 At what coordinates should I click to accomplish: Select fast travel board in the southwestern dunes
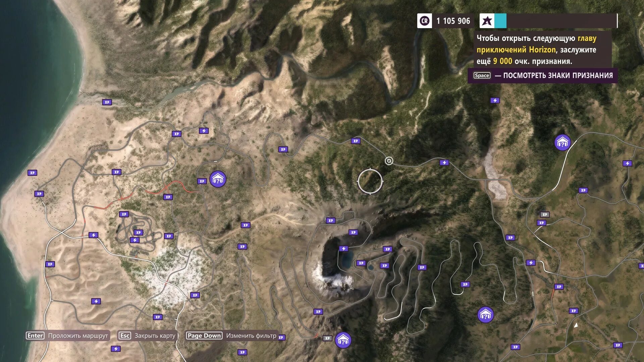(x=96, y=301)
